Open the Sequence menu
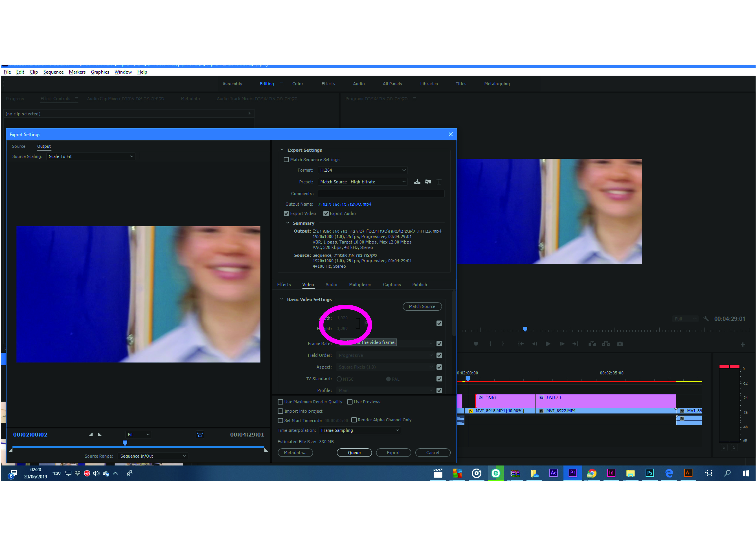 pos(53,72)
